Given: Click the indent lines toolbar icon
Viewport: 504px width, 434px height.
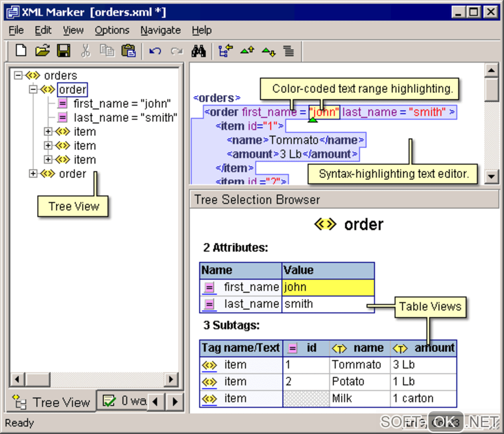Looking at the screenshot, I should 289,51.
